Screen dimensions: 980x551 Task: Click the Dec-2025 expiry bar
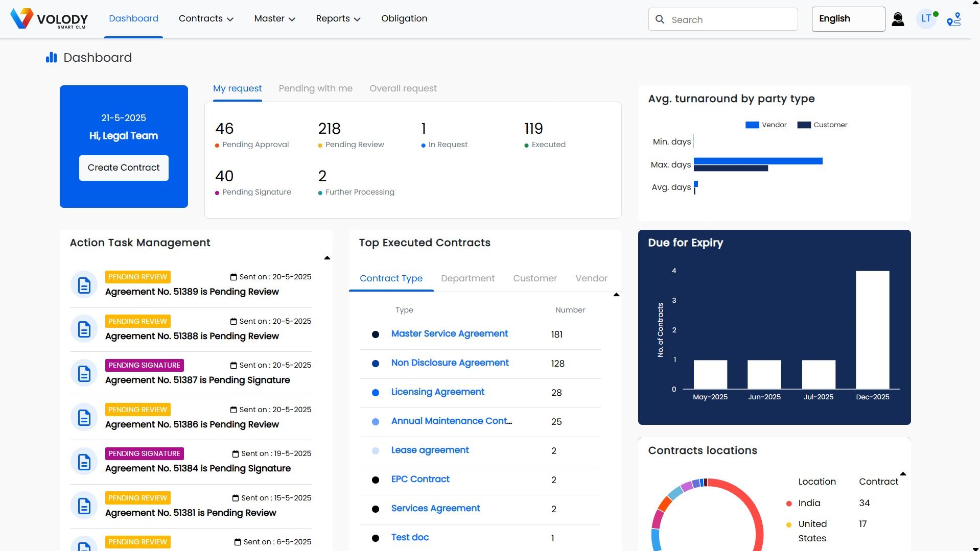click(x=872, y=330)
